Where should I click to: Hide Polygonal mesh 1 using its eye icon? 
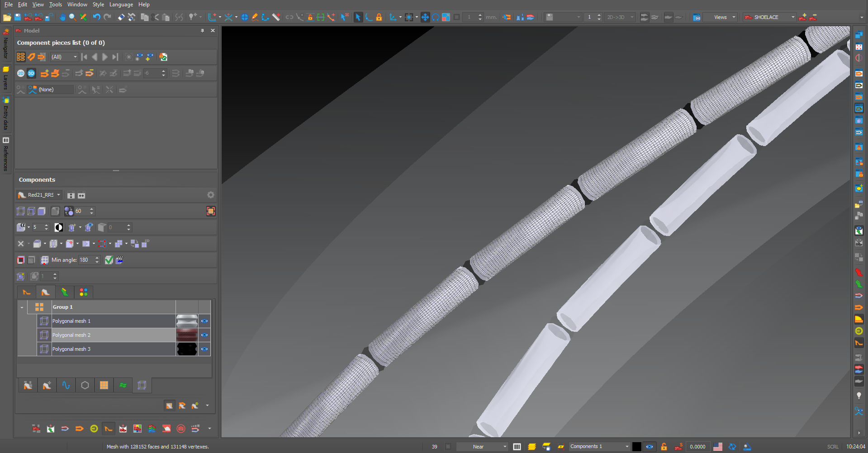point(204,321)
